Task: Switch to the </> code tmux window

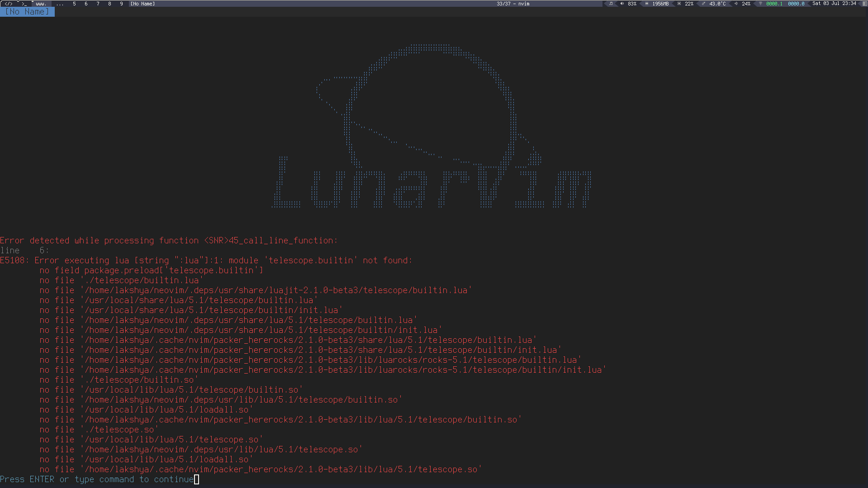Action: (9, 4)
